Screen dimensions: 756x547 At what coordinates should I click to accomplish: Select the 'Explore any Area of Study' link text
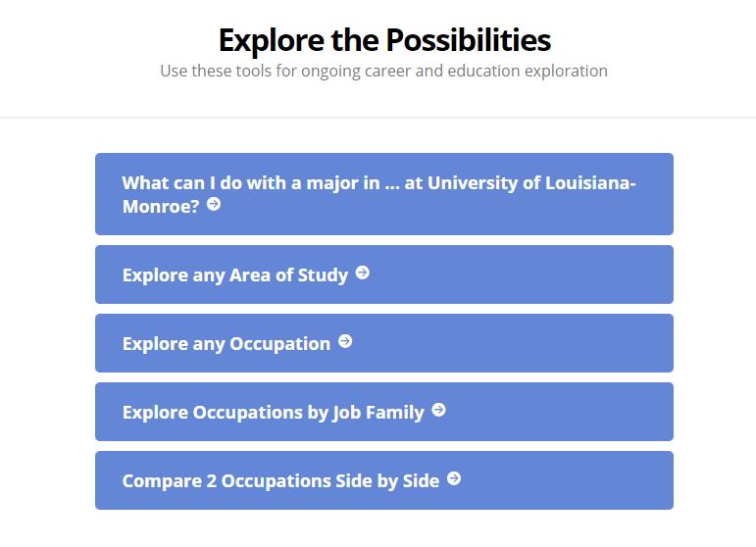[x=235, y=275]
